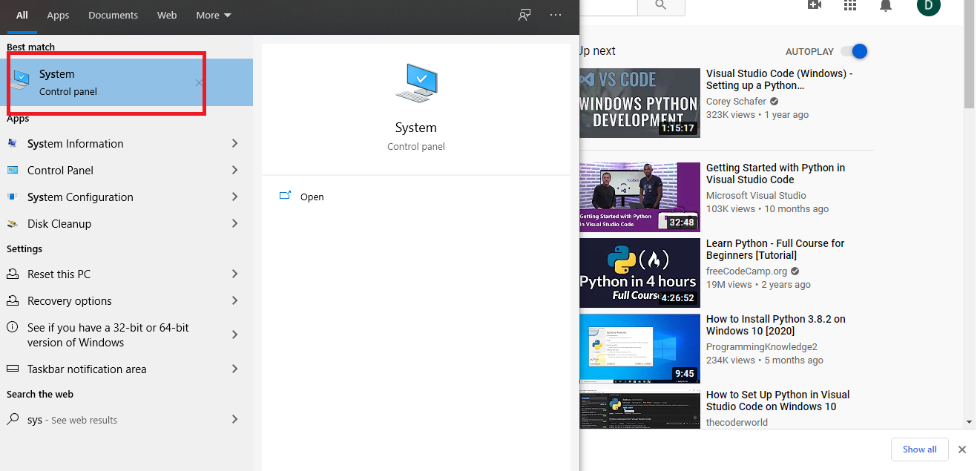Open the ProgrammingKnowledge2 channel name

click(761, 346)
